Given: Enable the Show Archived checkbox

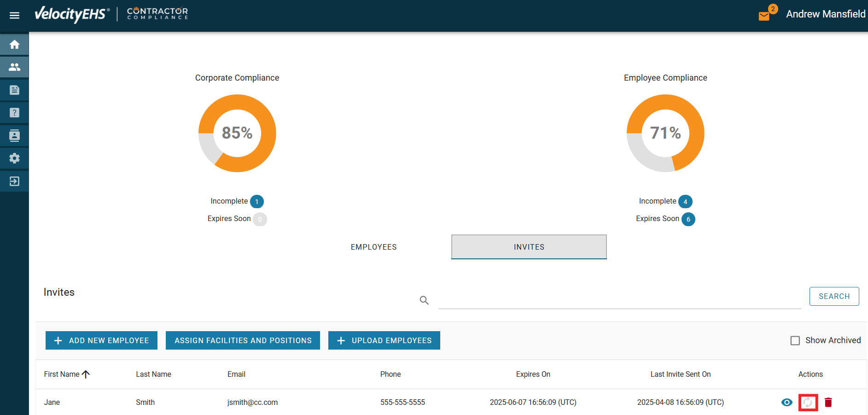Looking at the screenshot, I should [x=795, y=341].
